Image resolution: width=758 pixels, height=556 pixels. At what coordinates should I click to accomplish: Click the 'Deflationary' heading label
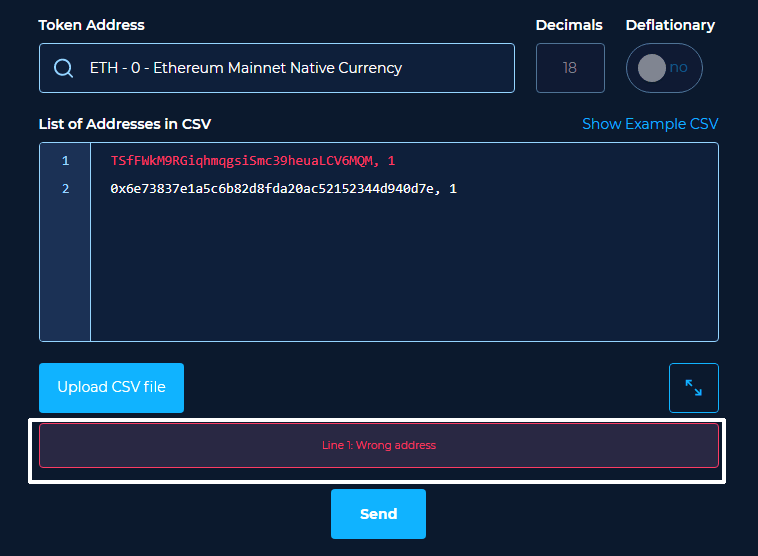pos(670,25)
